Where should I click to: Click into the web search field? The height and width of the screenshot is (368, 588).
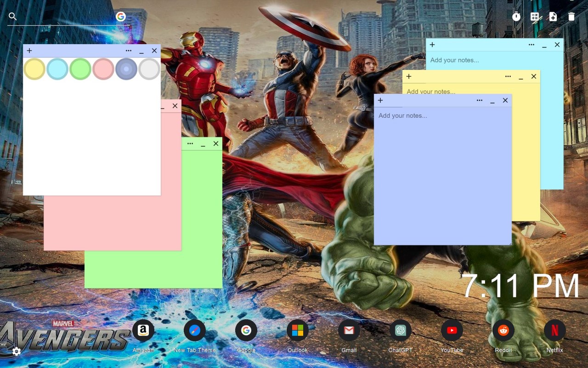67,17
